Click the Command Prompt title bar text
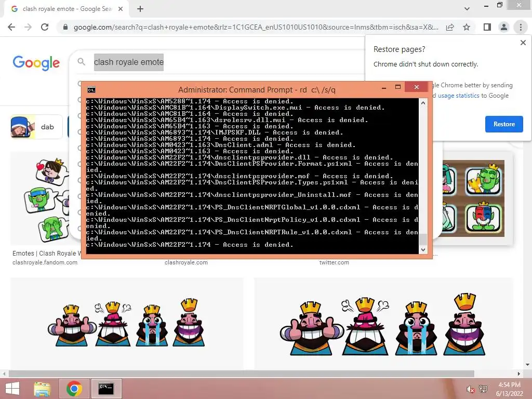The image size is (532, 399). (x=257, y=90)
